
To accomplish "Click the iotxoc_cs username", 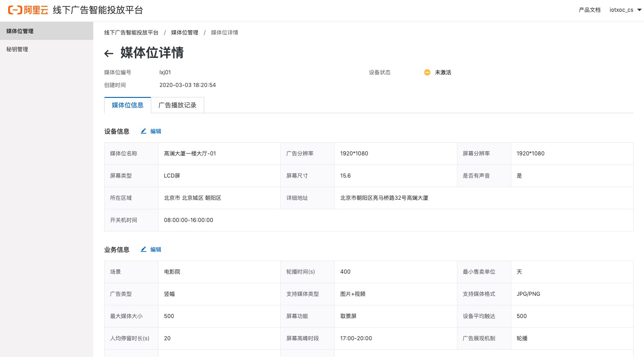I will [x=621, y=10].
